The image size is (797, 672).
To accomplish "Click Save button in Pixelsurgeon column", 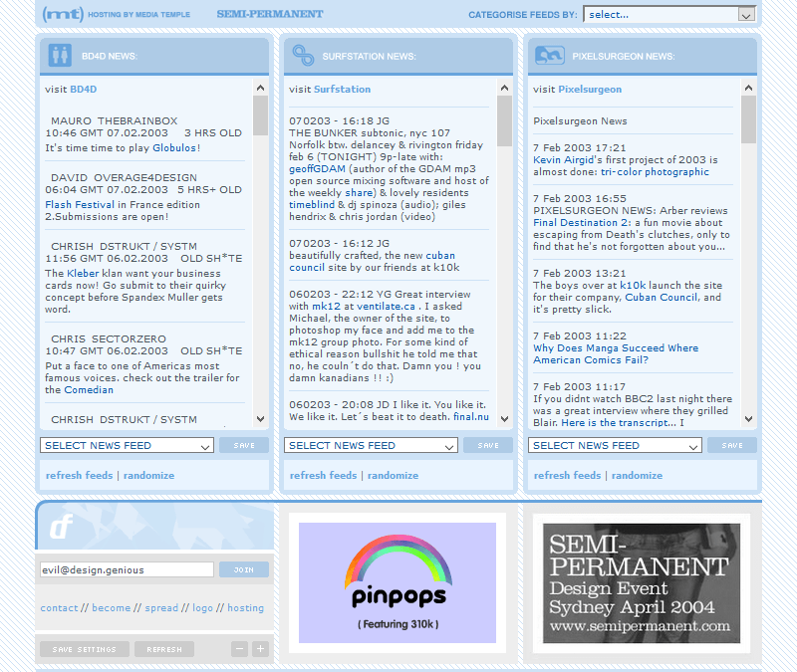I will click(732, 445).
